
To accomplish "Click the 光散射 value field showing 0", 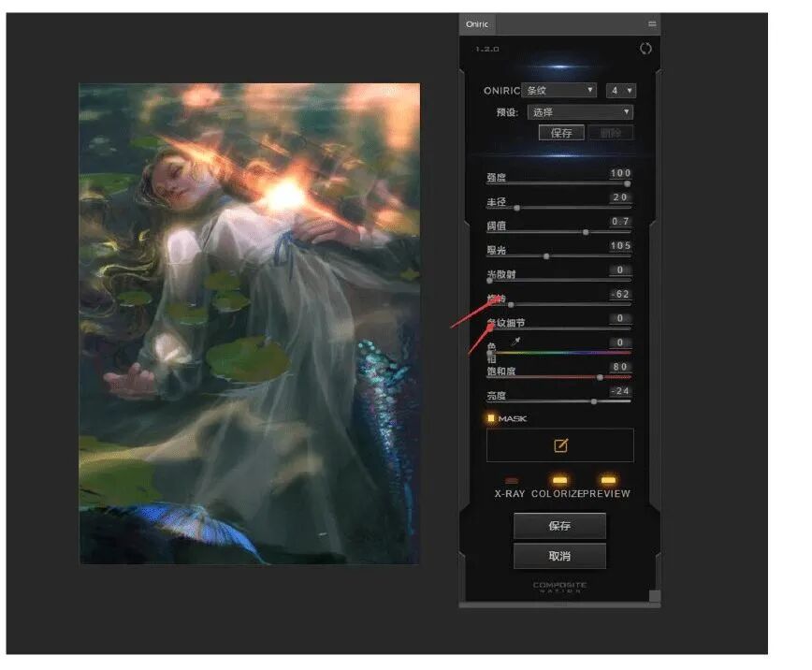I will tap(620, 270).
